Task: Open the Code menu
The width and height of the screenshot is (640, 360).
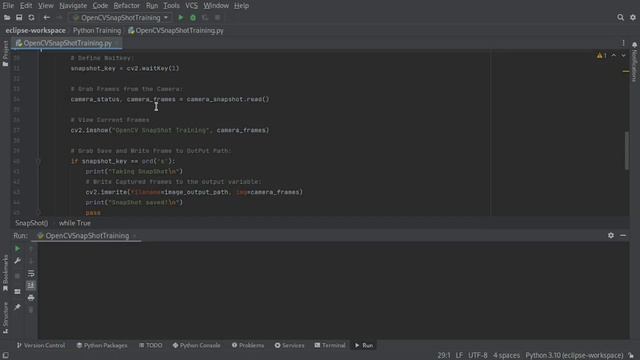Action: click(x=100, y=6)
